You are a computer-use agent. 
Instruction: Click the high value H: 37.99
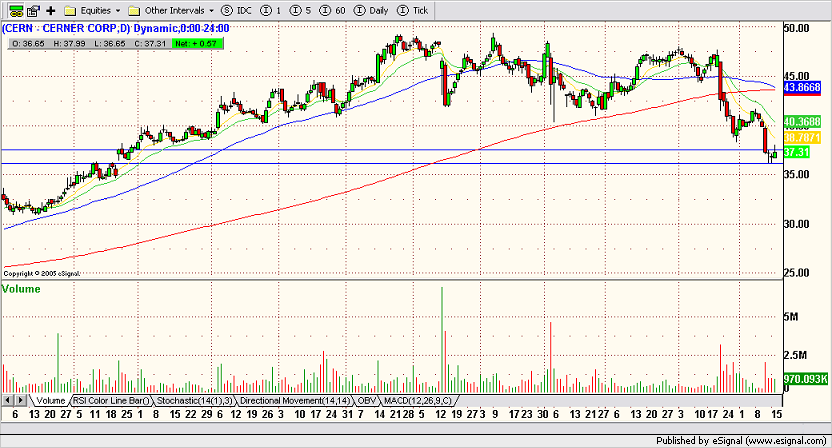pyautogui.click(x=70, y=44)
